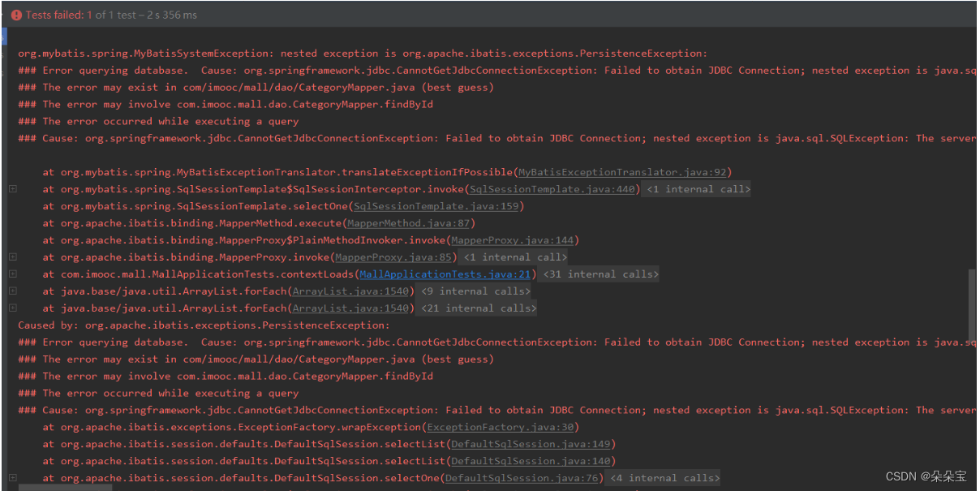Go to ExceptionFactory.java:30
This screenshot has width=980, height=491.
point(500,427)
